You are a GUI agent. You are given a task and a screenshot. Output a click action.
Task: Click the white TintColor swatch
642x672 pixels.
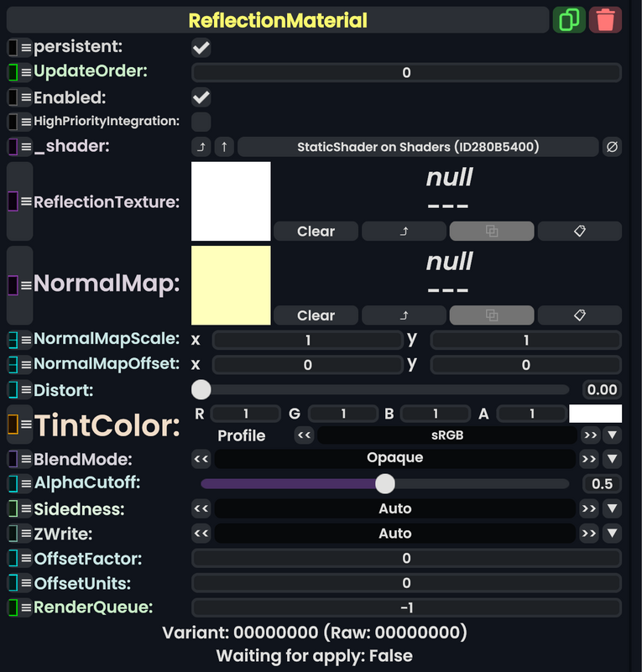point(595,414)
